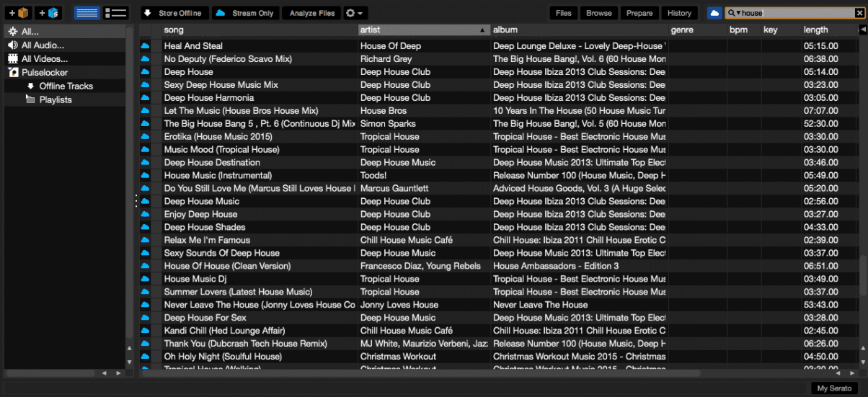Image resolution: width=868 pixels, height=397 pixels.
Task: Switch to album art list view
Action: pyautogui.click(x=115, y=13)
